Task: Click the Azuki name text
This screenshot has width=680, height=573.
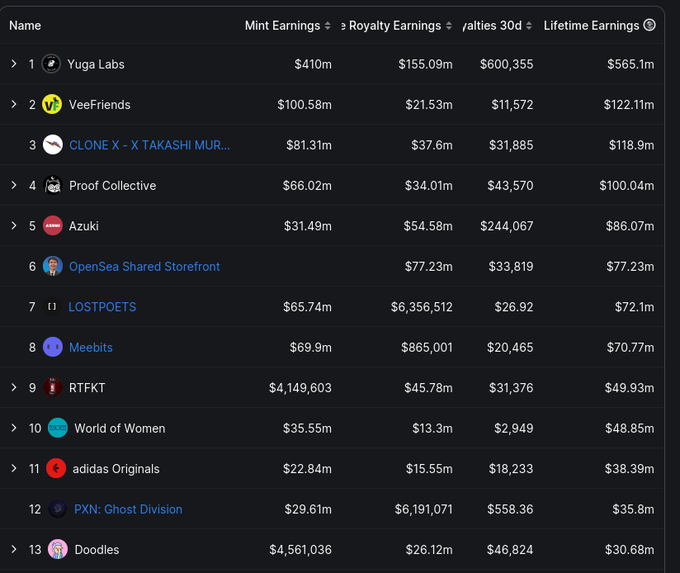Action: (x=84, y=226)
